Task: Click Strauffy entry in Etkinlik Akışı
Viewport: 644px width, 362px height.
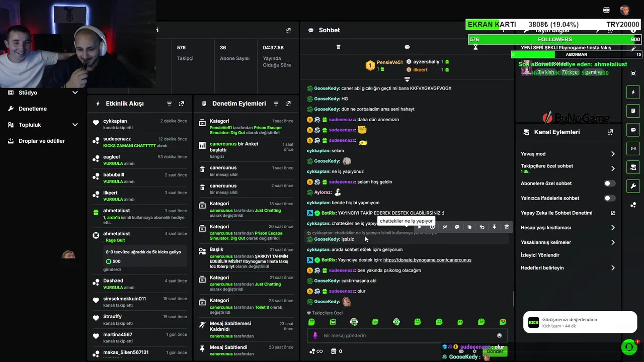Action: pyautogui.click(x=140, y=320)
